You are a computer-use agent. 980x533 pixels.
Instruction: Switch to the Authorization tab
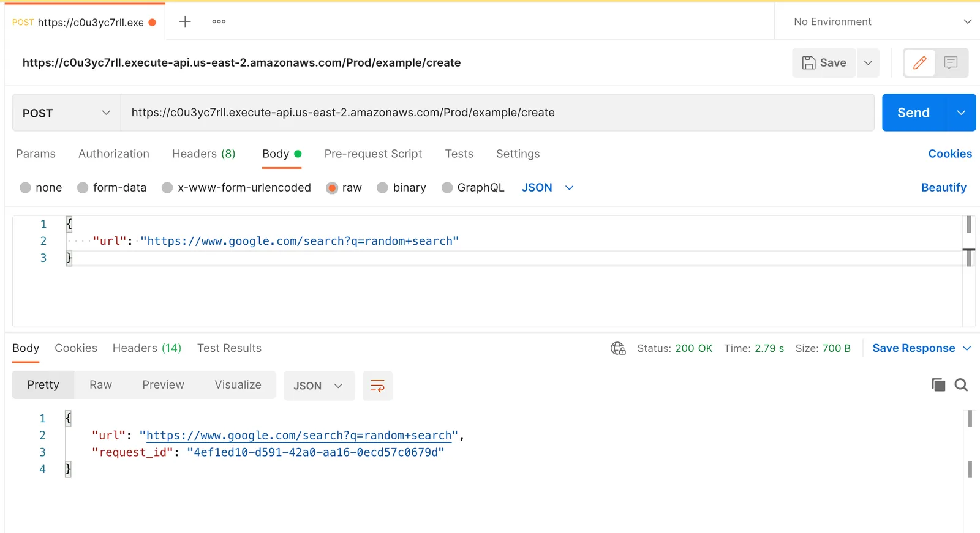114,154
